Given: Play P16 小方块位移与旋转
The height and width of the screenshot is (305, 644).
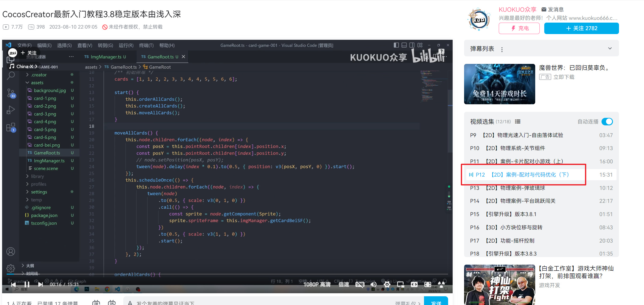Looking at the screenshot, I should [541, 227].
